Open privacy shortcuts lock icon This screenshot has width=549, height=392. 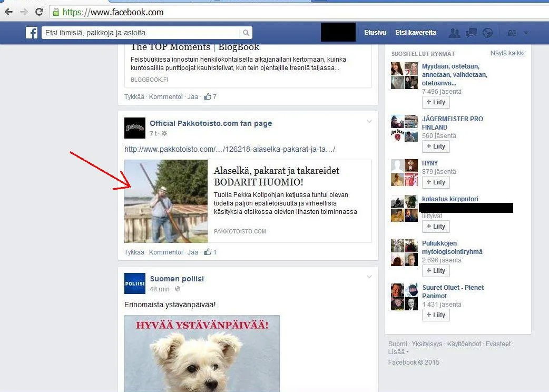coord(512,33)
